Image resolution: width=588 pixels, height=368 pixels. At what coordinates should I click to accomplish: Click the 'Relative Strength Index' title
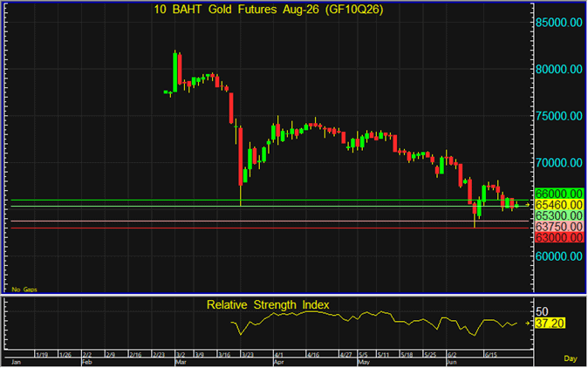(x=268, y=305)
